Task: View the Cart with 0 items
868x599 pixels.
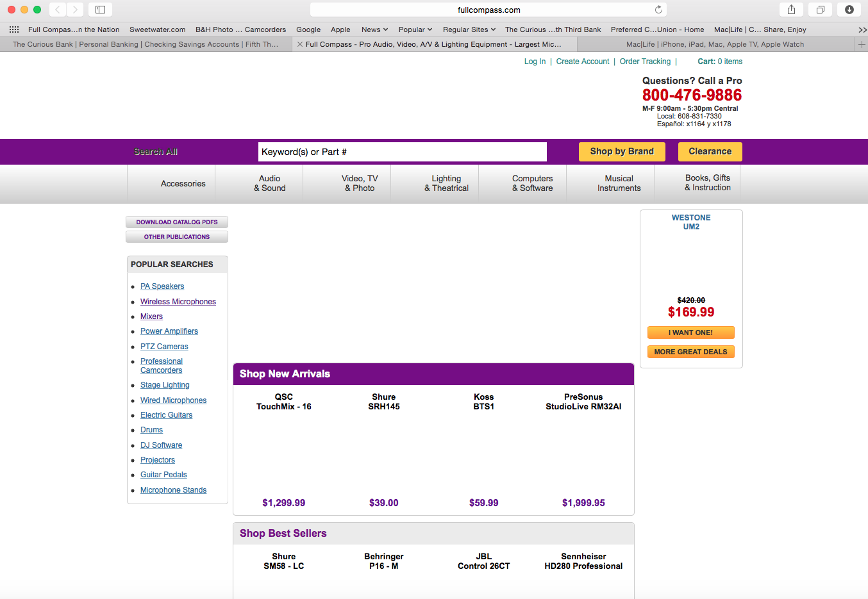Action: point(720,62)
